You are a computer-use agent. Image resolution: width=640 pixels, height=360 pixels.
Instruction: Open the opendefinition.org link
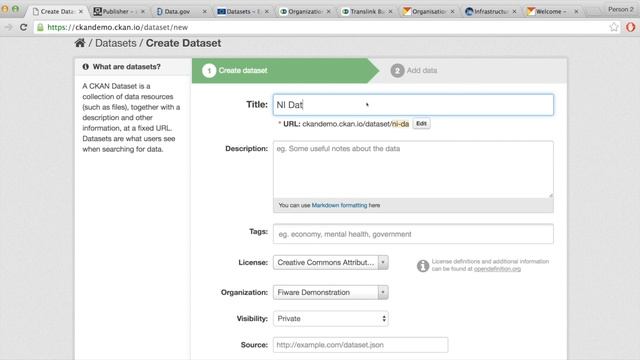coord(497,269)
